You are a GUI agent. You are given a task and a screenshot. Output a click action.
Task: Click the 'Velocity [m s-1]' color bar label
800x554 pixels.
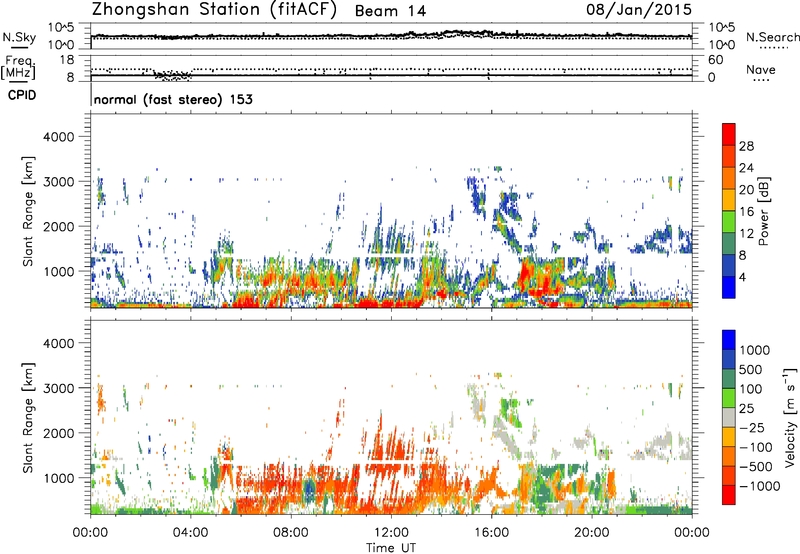(x=790, y=417)
